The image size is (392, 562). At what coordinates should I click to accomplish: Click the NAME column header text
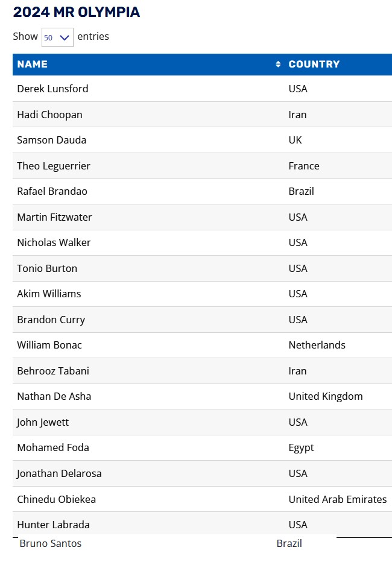(33, 65)
